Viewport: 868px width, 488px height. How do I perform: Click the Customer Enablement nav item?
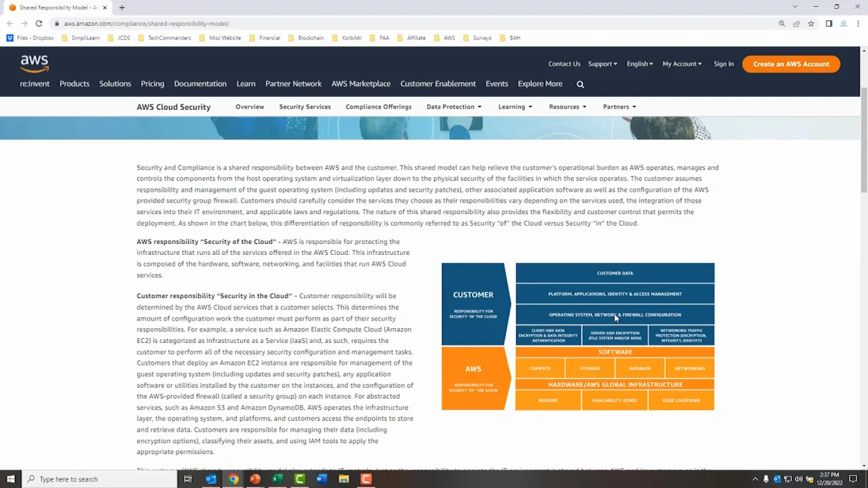tap(438, 83)
